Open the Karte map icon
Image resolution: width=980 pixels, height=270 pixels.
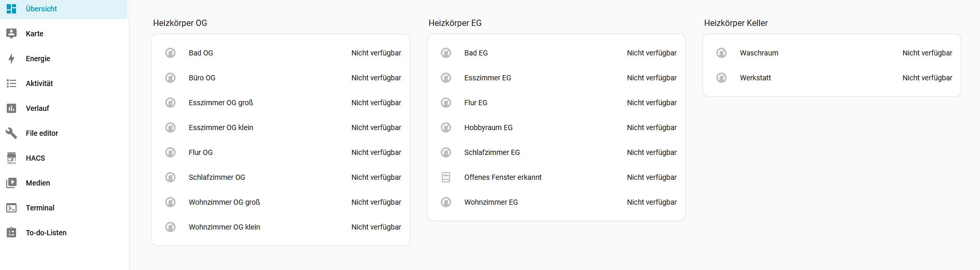[11, 34]
